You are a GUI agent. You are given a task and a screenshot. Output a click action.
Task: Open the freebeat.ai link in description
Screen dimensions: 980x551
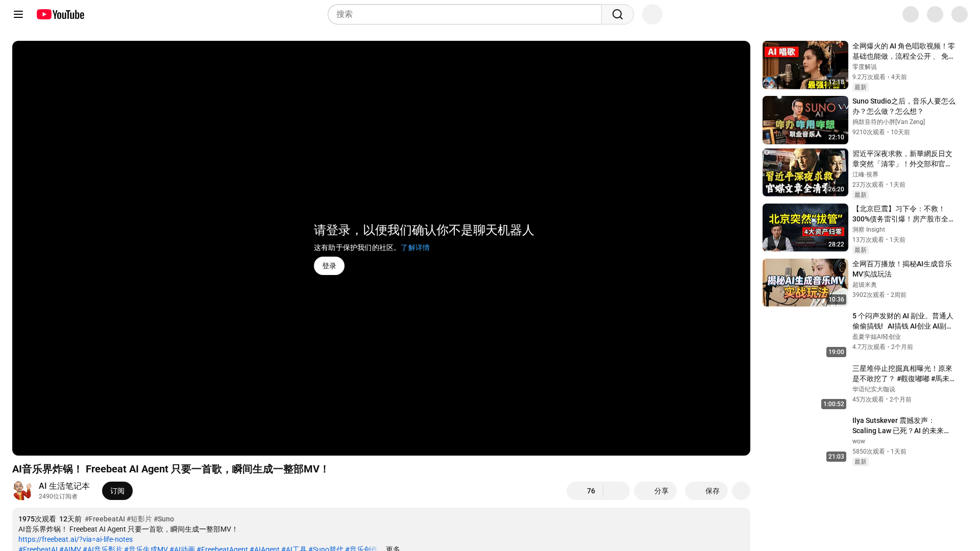76,539
